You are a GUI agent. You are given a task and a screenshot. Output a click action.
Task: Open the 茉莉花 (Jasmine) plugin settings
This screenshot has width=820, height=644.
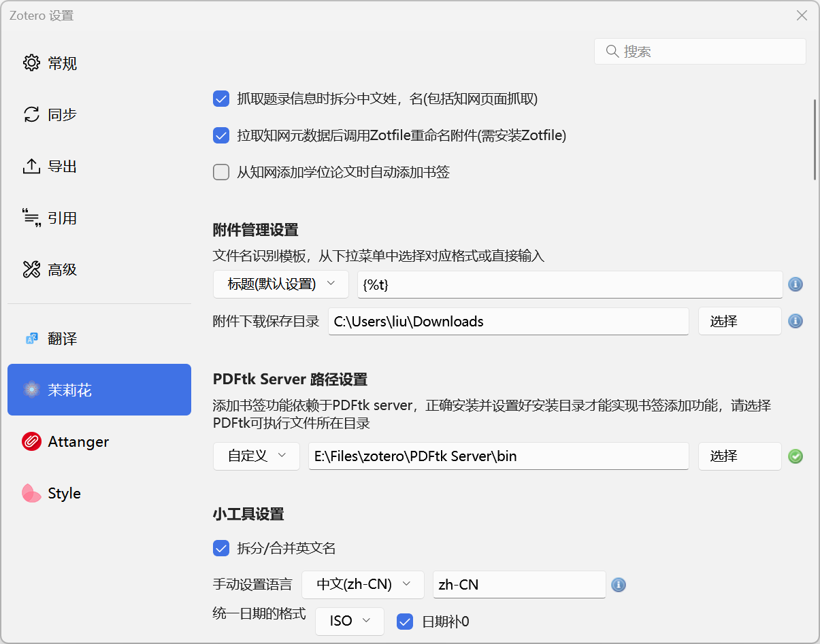99,390
